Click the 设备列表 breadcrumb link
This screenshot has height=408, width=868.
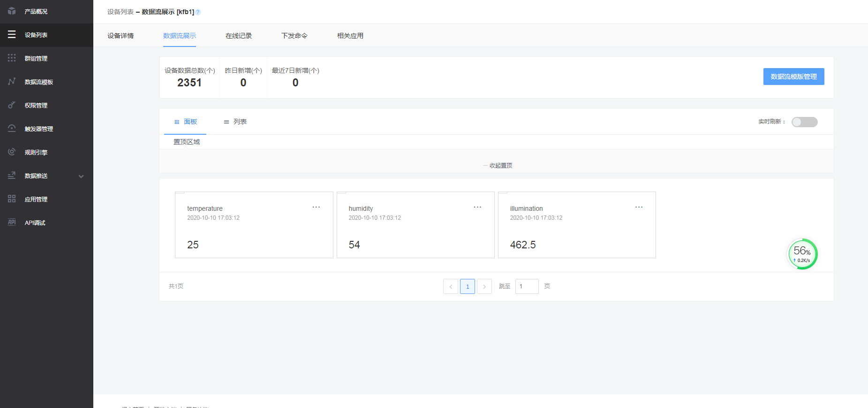pos(121,12)
